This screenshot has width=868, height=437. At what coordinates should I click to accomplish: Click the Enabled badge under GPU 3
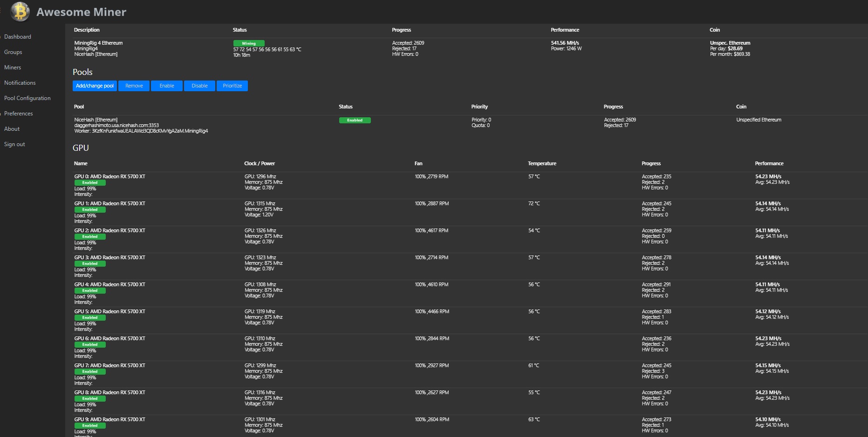pos(90,263)
